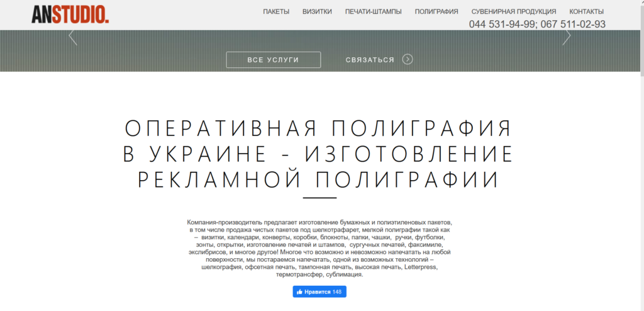Click the Facebook Нравится button
The image size is (644, 311).
pos(319,291)
